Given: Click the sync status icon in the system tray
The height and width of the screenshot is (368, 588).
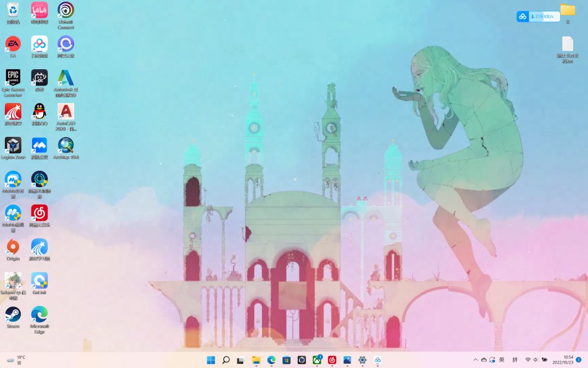Looking at the screenshot, I should point(492,360).
